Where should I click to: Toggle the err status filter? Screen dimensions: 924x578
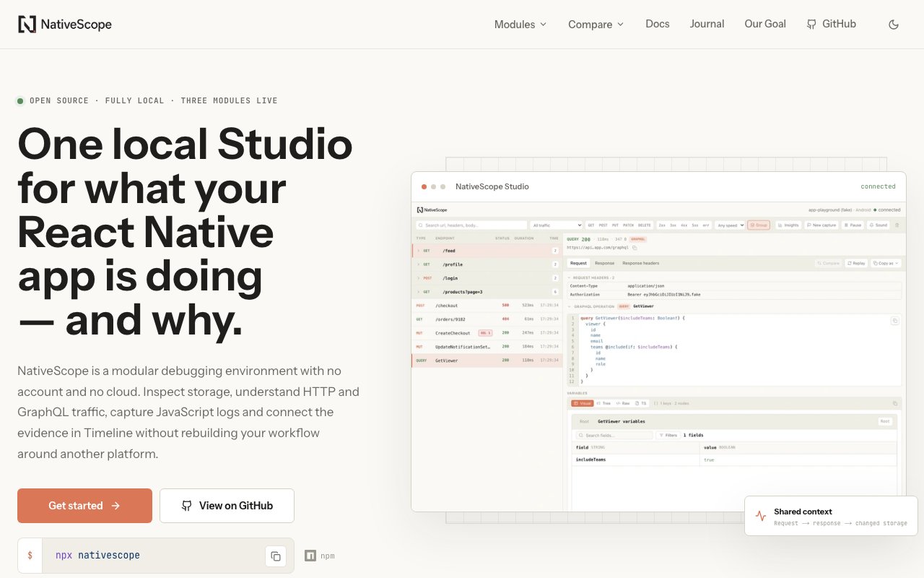click(706, 225)
